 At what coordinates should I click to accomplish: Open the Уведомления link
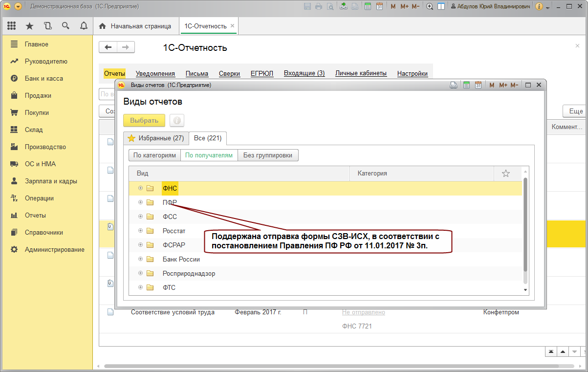point(155,74)
